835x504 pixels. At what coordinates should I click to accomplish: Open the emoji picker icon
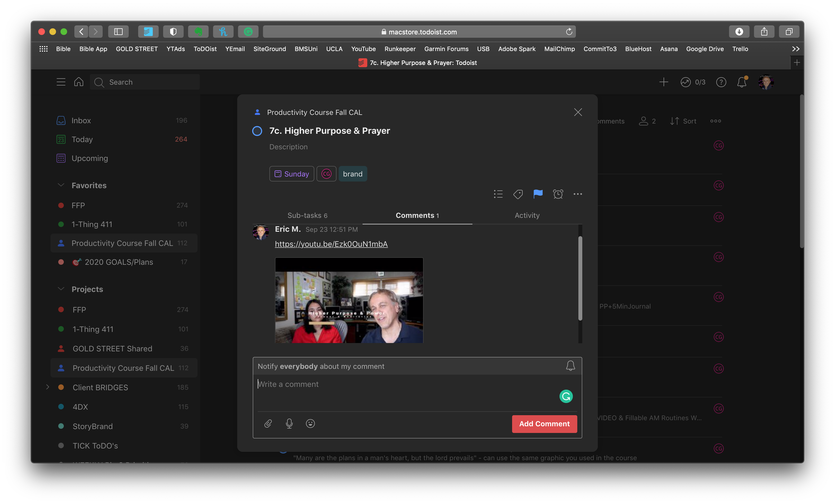coord(310,423)
